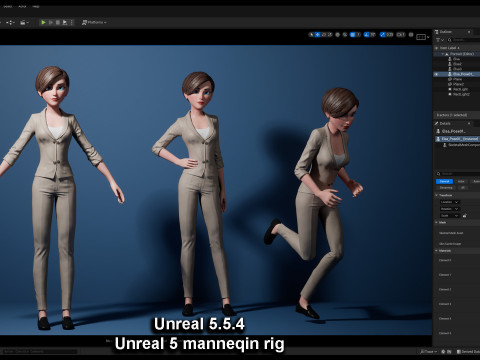Toggle grid snapping in the viewport toolbar
480x360 pixels.
click(353, 34)
